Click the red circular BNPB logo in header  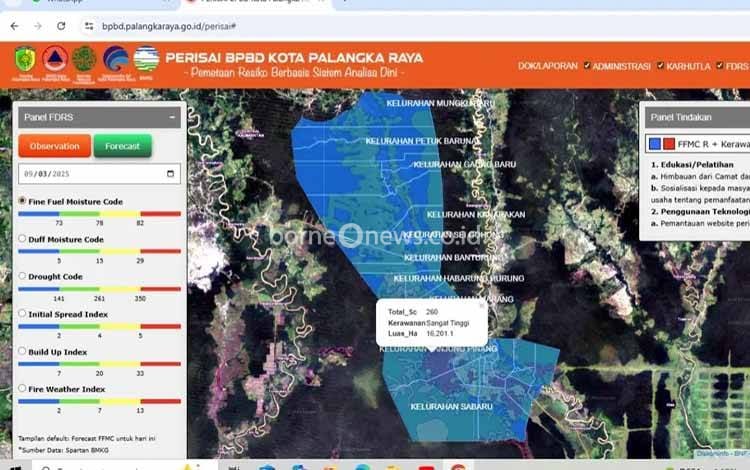click(x=55, y=58)
